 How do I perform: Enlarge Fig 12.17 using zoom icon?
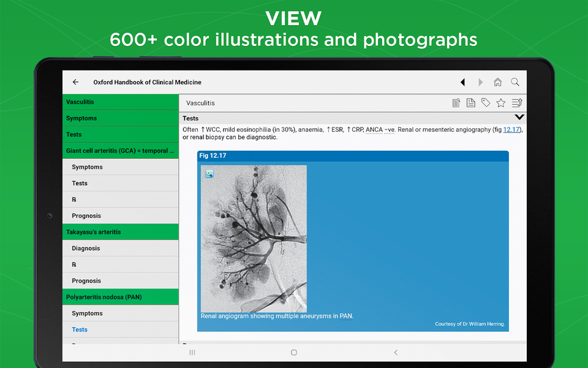tap(209, 174)
